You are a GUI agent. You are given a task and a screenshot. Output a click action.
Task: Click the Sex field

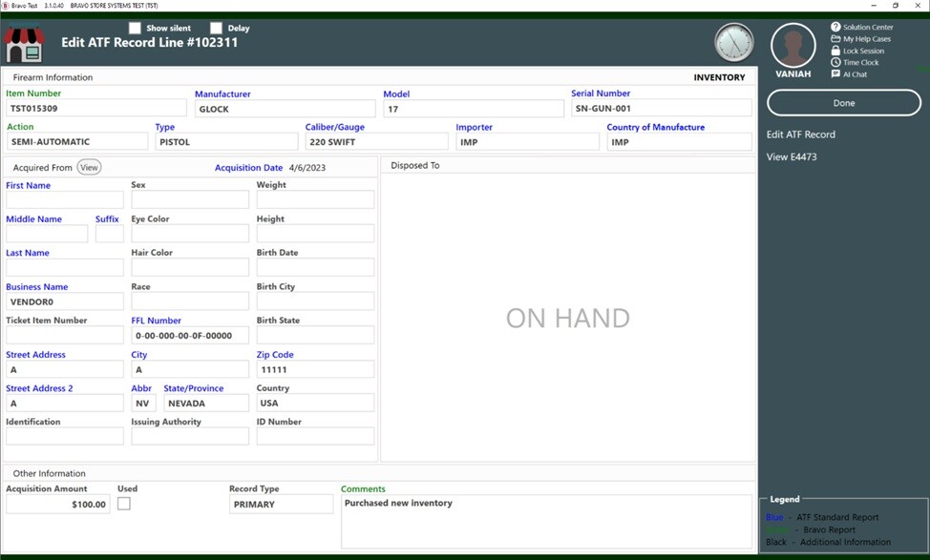click(x=190, y=199)
